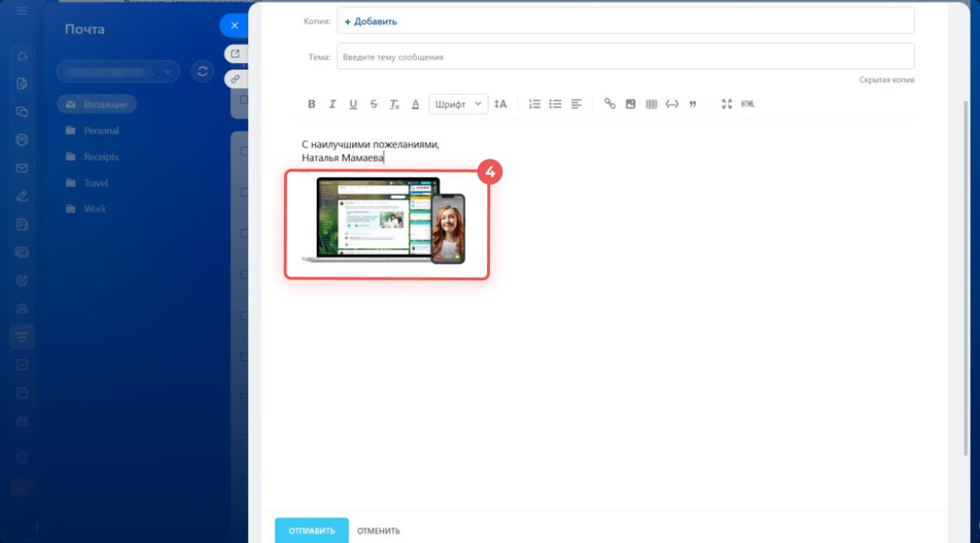Click the Тема subject input field

point(625,57)
